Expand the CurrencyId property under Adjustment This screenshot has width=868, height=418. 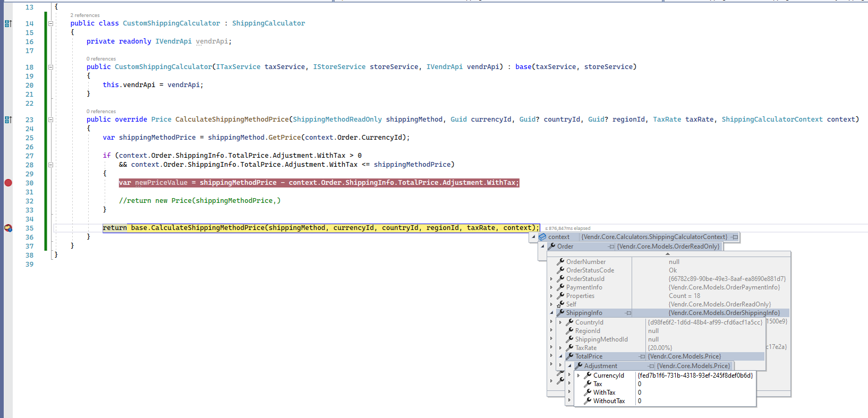point(578,376)
